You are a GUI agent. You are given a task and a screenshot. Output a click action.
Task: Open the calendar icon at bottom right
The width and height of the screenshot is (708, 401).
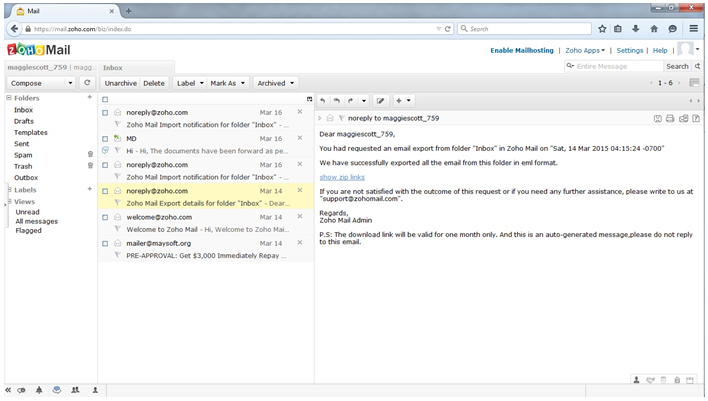pyautogui.click(x=689, y=380)
